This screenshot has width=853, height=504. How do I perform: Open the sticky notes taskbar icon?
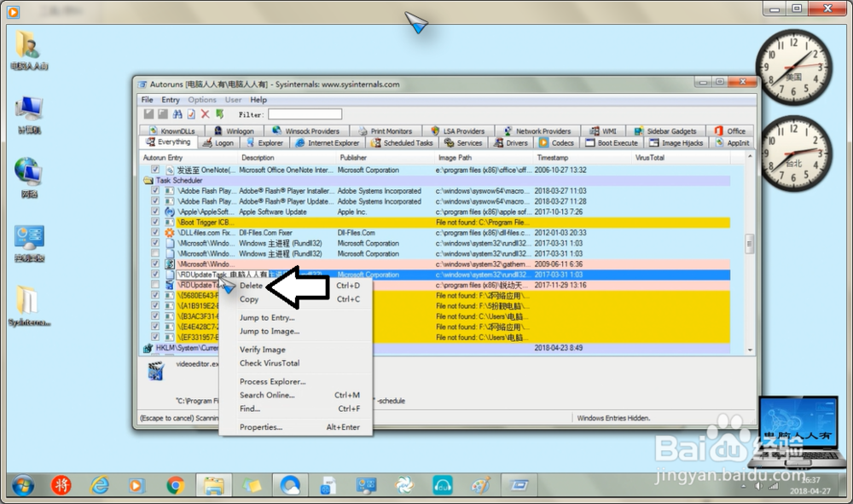click(252, 485)
